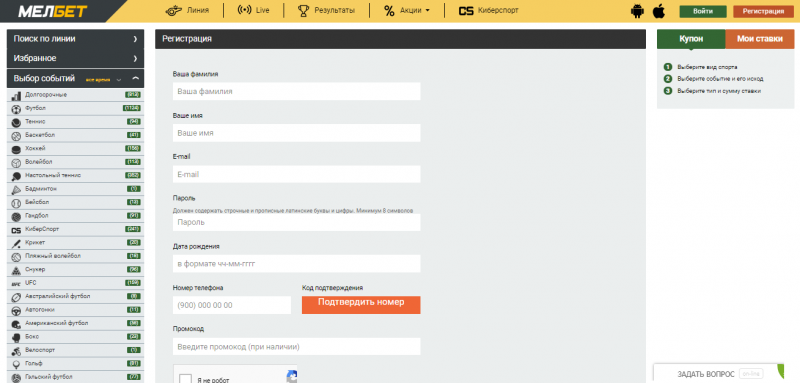The width and height of the screenshot is (800, 383).
Task: Select the Волейбол ball icon
Action: (x=16, y=162)
